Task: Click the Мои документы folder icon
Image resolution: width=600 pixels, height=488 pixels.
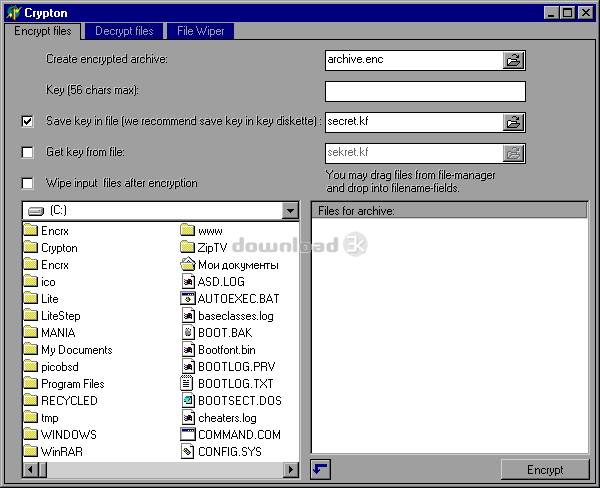Action: point(187,264)
